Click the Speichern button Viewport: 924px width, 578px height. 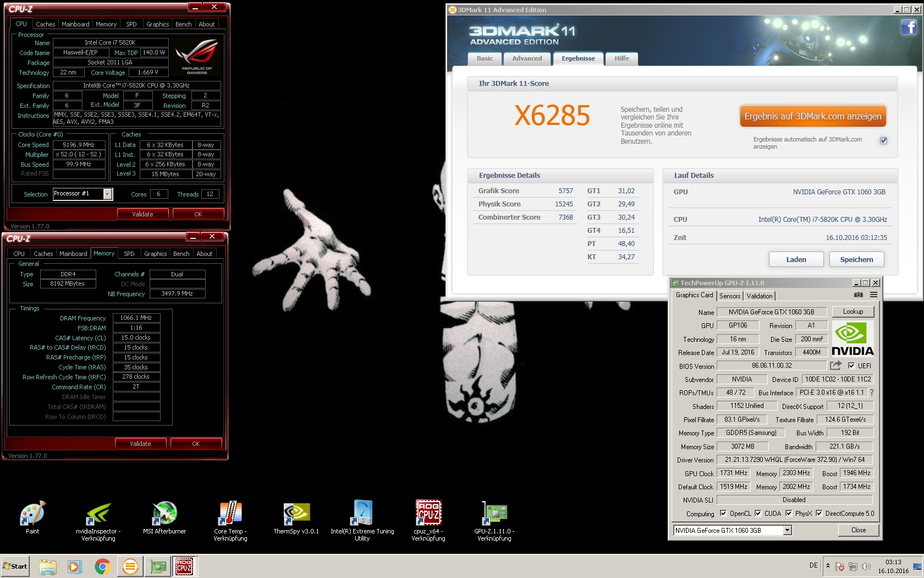coord(856,259)
